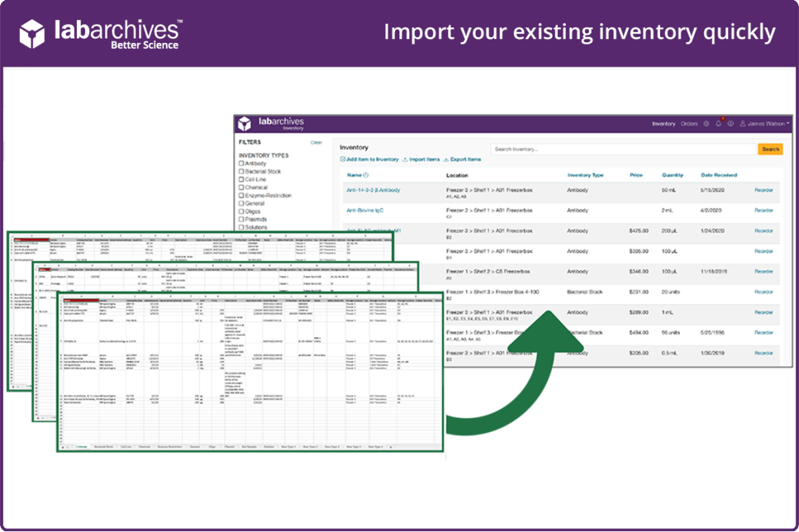Go to the Inventory menu in the header

664,124
